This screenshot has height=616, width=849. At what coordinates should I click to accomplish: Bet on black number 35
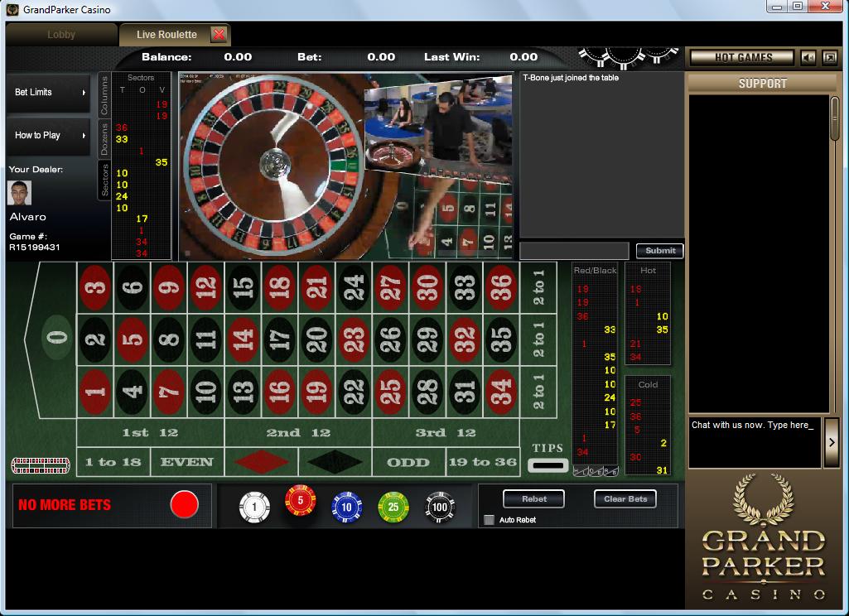pos(501,339)
